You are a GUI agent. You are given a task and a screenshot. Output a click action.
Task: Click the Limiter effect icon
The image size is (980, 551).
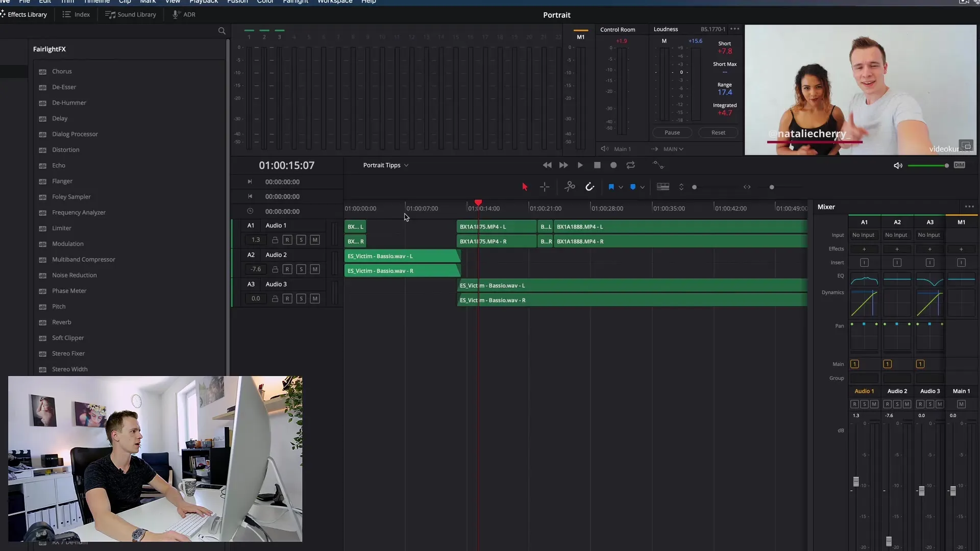click(42, 229)
